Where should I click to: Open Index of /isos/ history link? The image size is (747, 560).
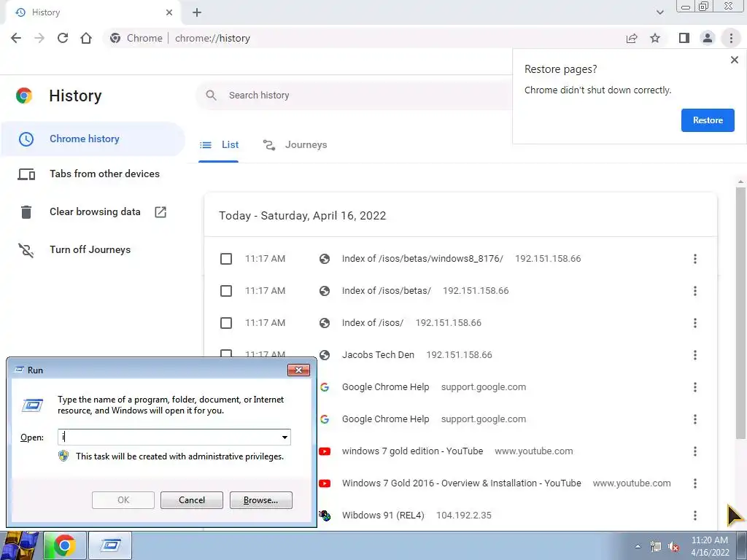tap(373, 323)
